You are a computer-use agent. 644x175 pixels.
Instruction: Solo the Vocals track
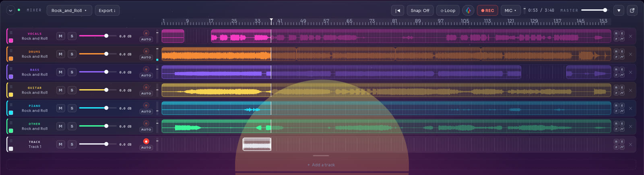click(x=72, y=36)
